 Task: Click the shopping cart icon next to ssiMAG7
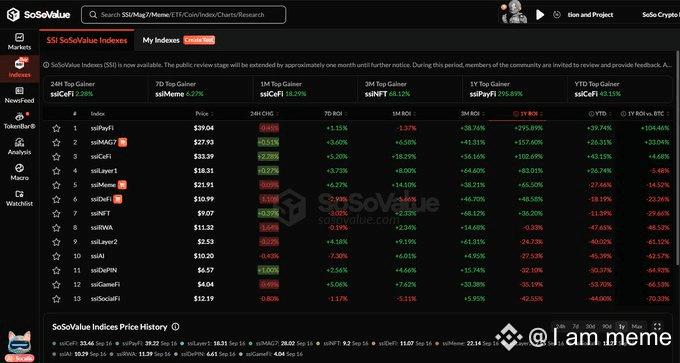point(123,142)
